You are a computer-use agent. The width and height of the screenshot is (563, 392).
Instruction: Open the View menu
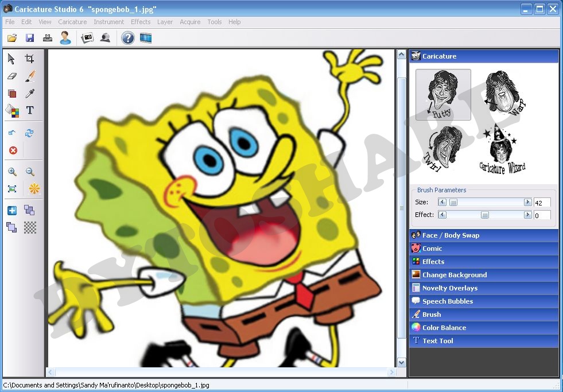[45, 22]
